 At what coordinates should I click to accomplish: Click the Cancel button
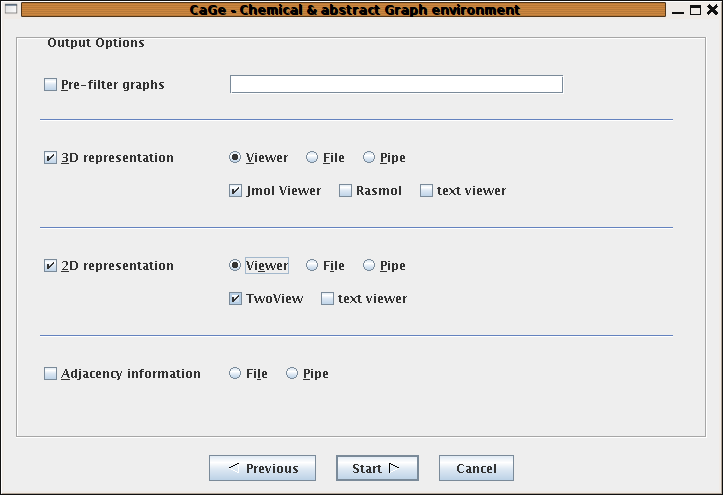point(476,468)
